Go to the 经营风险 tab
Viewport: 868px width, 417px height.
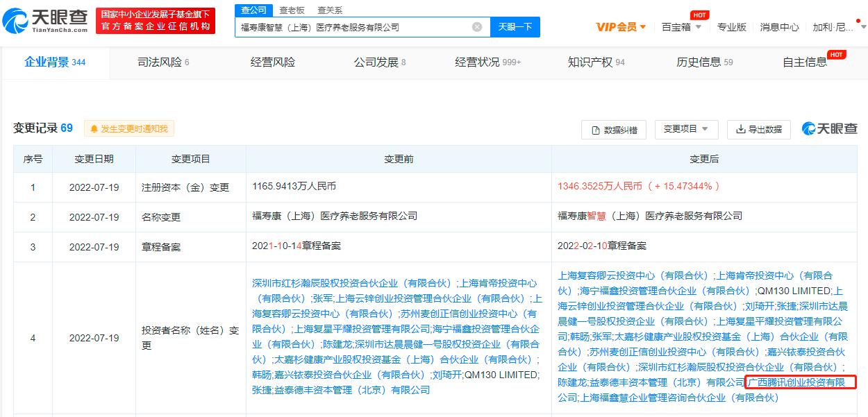273,62
